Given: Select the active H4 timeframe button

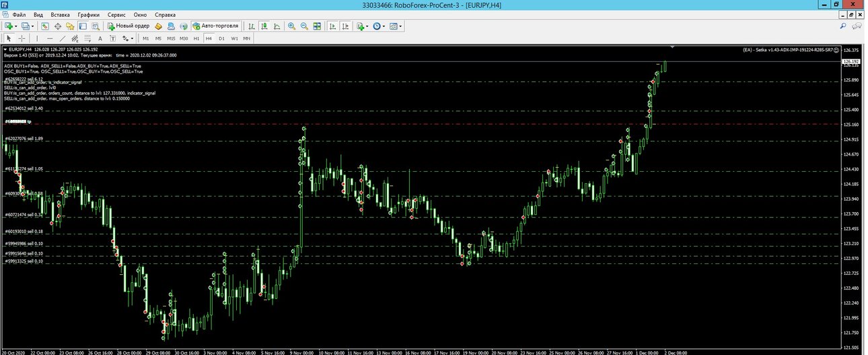Looking at the screenshot, I should (209, 38).
